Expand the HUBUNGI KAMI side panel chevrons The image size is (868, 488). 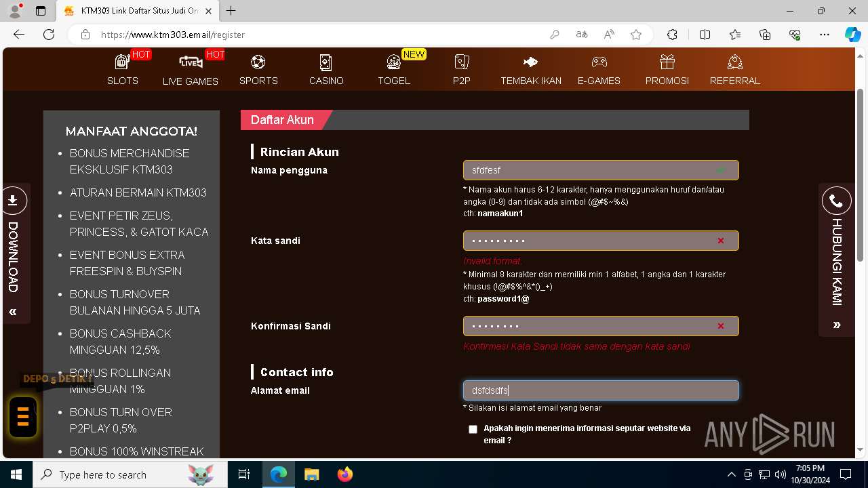[x=837, y=325]
